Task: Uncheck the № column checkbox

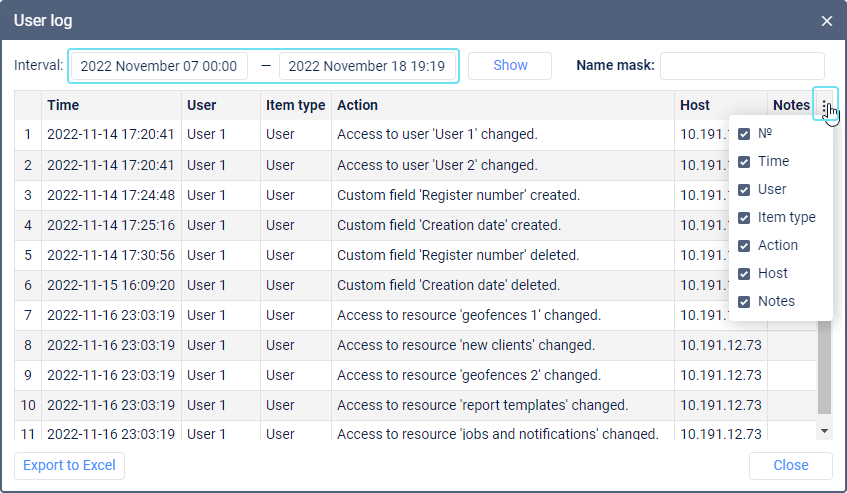Action: pyautogui.click(x=744, y=133)
